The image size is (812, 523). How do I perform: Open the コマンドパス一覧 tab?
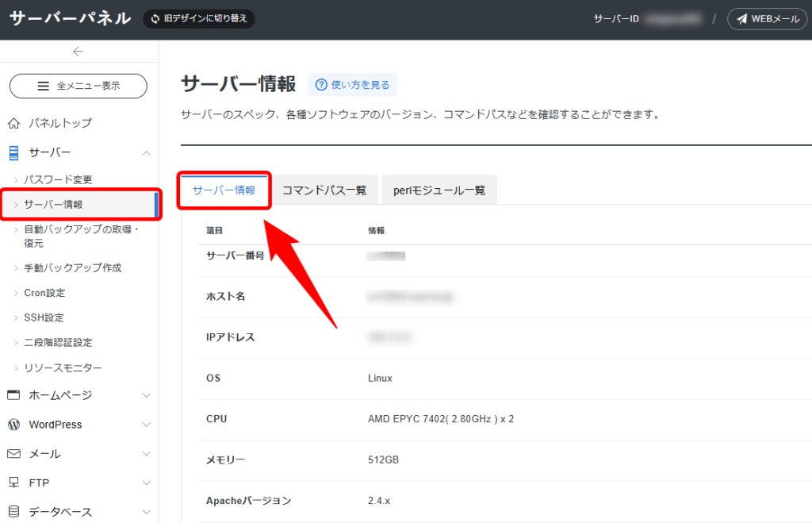point(324,190)
